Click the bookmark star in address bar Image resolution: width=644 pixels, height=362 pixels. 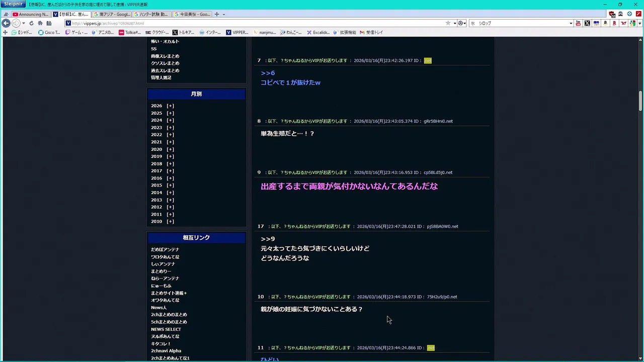(448, 23)
